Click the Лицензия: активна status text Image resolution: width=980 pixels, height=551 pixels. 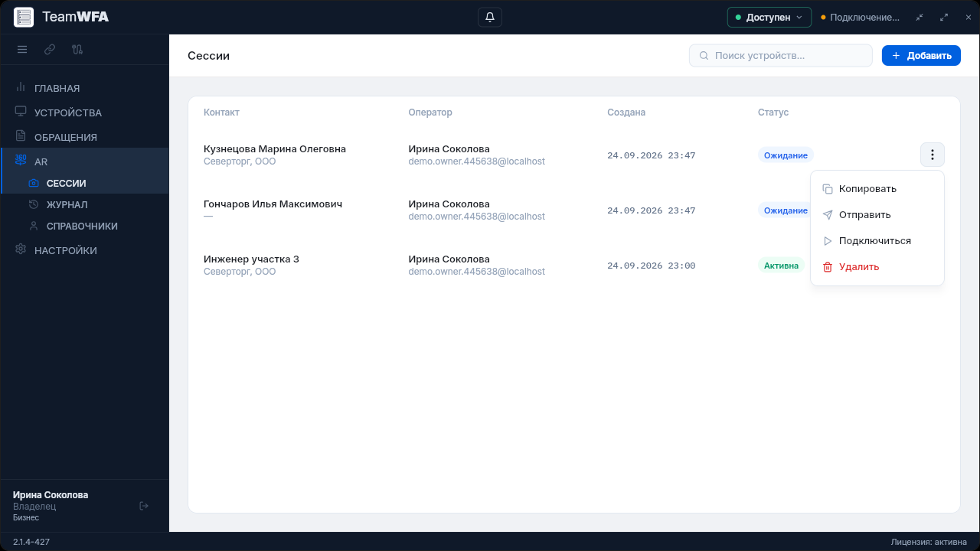(x=929, y=542)
